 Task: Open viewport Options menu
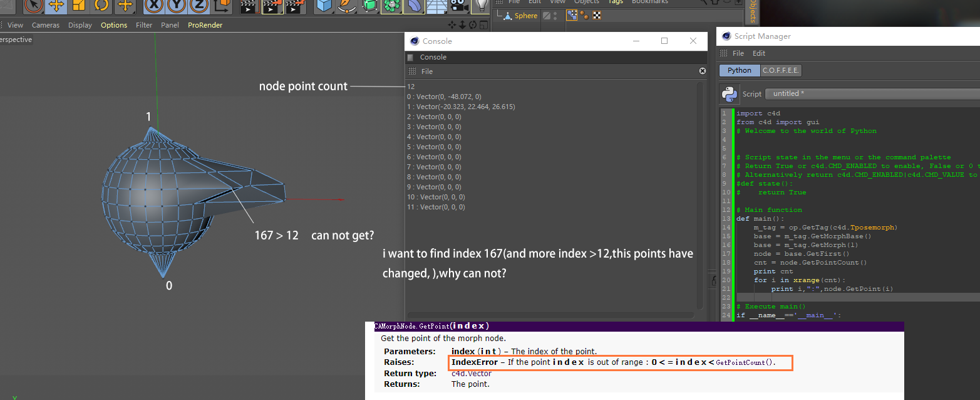[114, 25]
